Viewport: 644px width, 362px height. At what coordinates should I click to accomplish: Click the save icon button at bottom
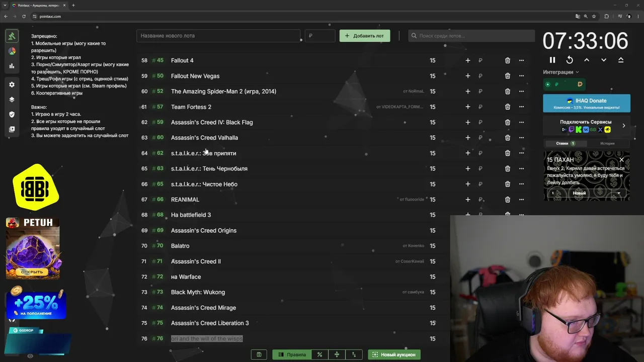259,354
